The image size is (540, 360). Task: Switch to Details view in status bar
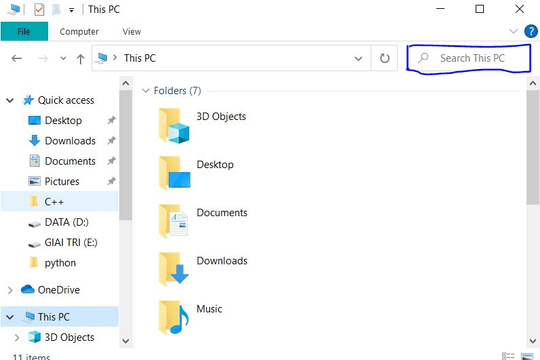508,356
